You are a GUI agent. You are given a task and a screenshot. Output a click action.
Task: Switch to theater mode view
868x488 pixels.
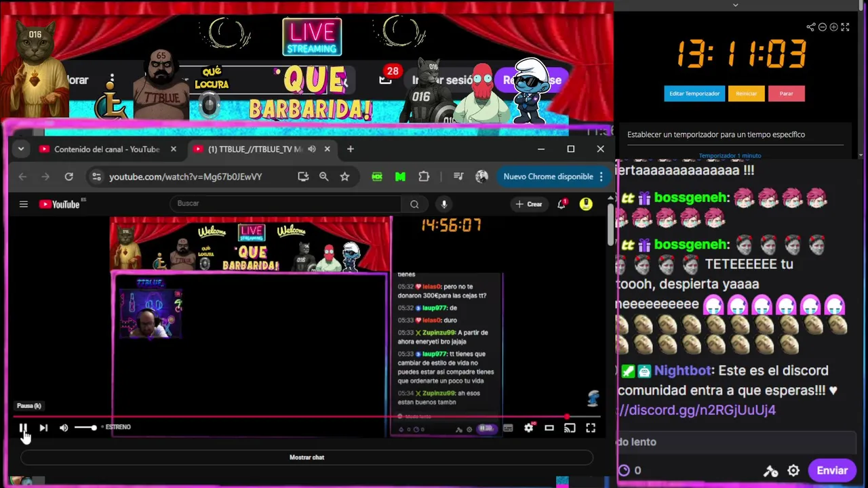pyautogui.click(x=549, y=428)
